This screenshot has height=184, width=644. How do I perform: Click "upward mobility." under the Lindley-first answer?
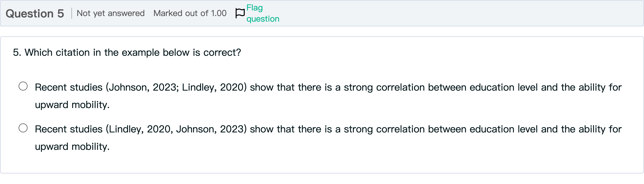click(x=72, y=147)
